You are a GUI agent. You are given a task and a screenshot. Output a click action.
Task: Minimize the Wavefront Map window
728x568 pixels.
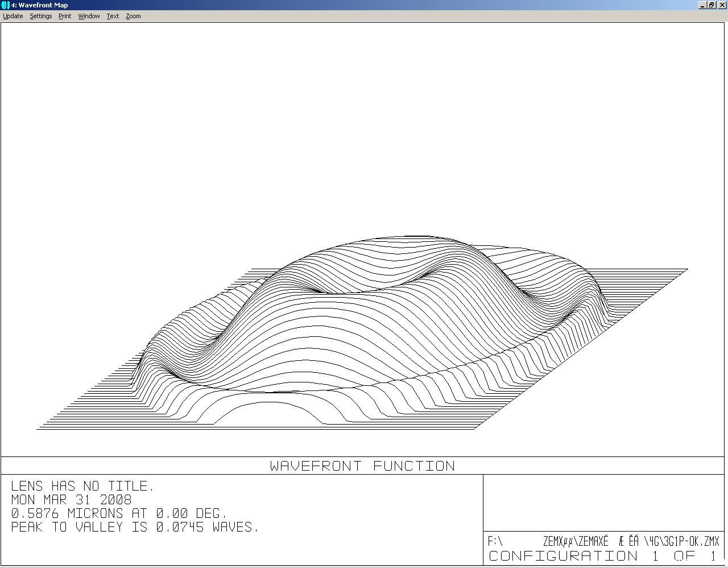pyautogui.click(x=702, y=5)
